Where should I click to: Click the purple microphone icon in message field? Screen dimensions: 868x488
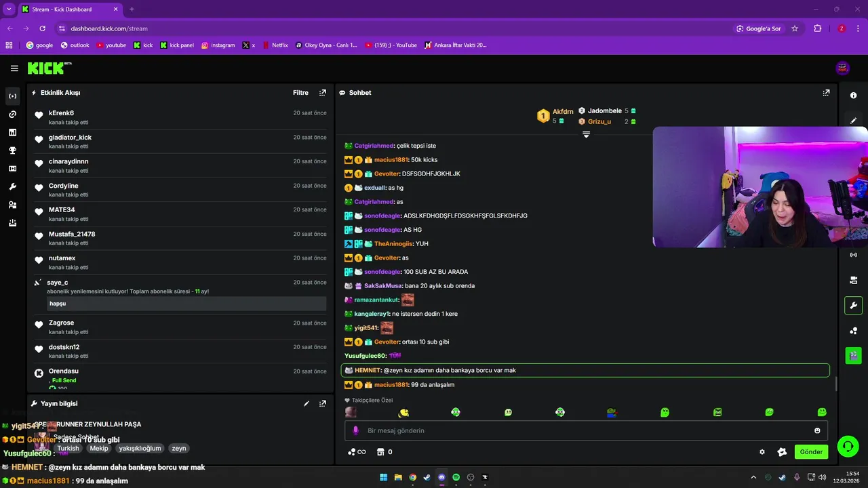pos(355,430)
